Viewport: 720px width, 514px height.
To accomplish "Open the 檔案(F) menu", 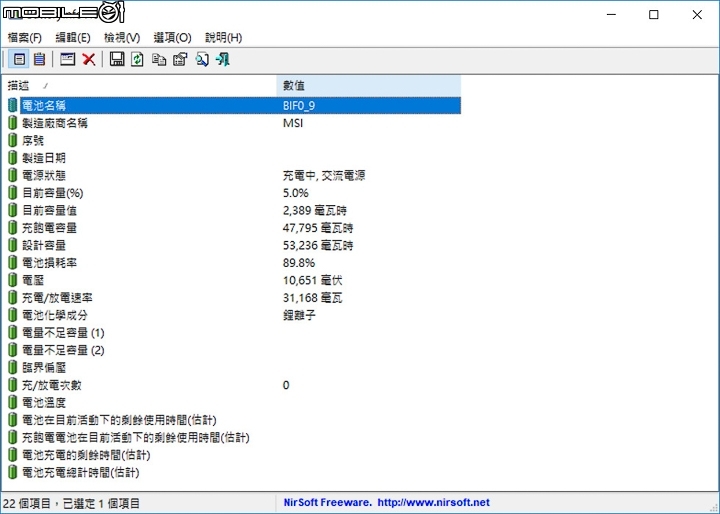I will tap(25, 38).
